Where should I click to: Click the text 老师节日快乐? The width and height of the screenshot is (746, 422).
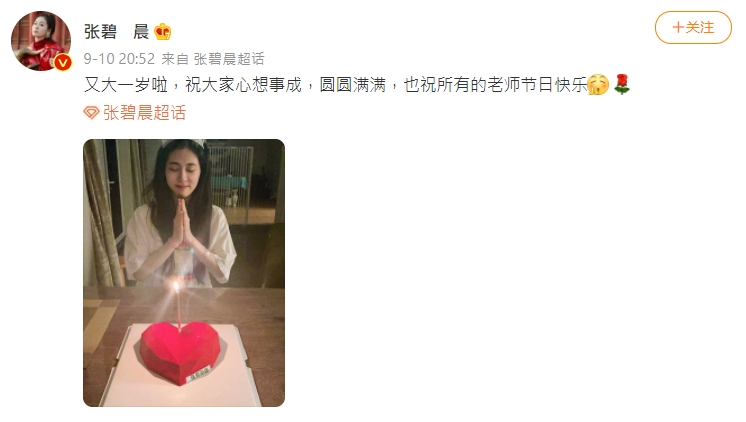(538, 85)
